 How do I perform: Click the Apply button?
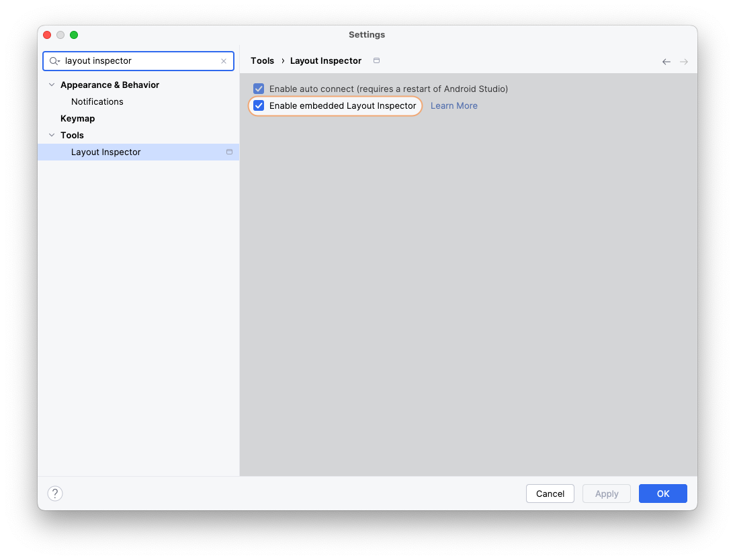[606, 493]
